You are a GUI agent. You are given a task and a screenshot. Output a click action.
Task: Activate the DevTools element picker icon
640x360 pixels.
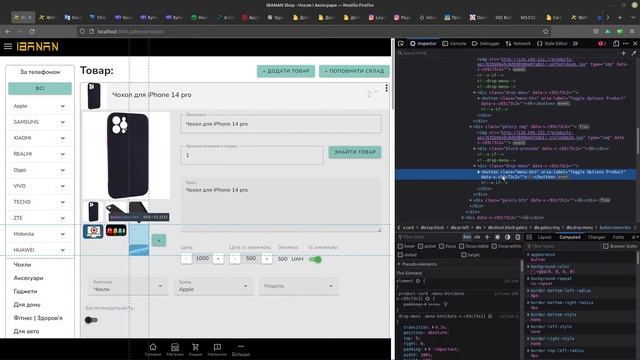tap(401, 43)
